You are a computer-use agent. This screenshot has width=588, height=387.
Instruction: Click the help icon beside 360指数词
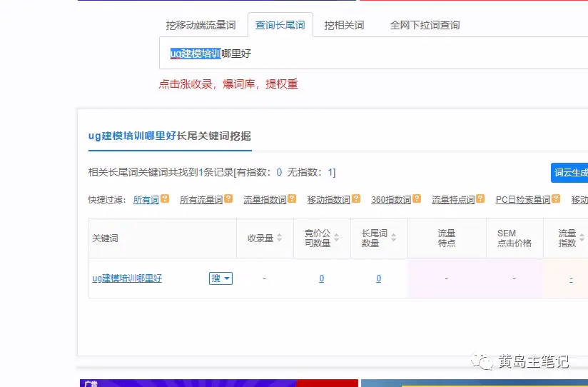416,199
